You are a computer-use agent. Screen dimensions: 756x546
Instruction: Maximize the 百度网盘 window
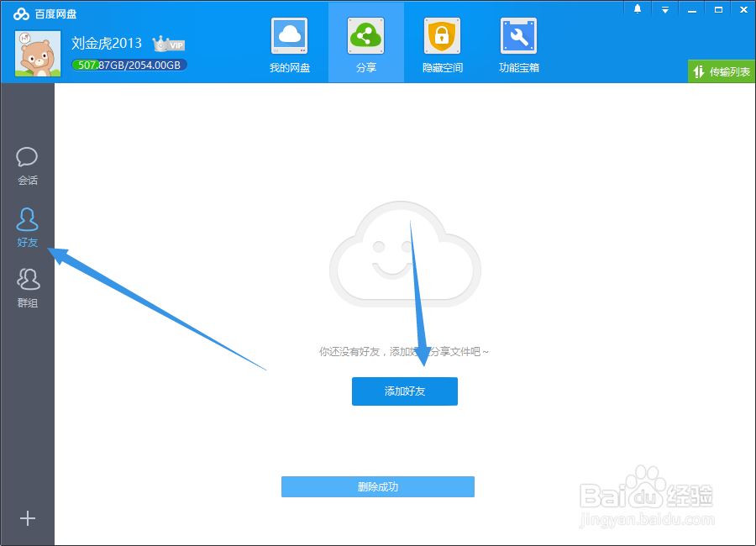click(718, 9)
